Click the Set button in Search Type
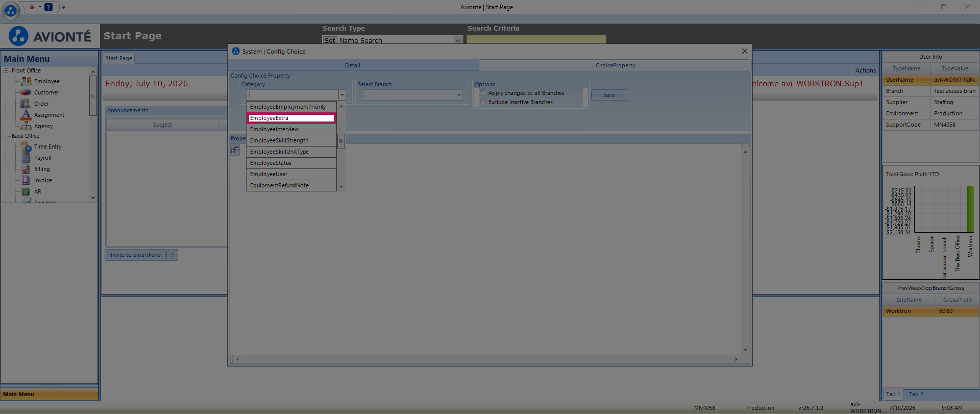Viewport: 980px width, 414px height. 330,40
